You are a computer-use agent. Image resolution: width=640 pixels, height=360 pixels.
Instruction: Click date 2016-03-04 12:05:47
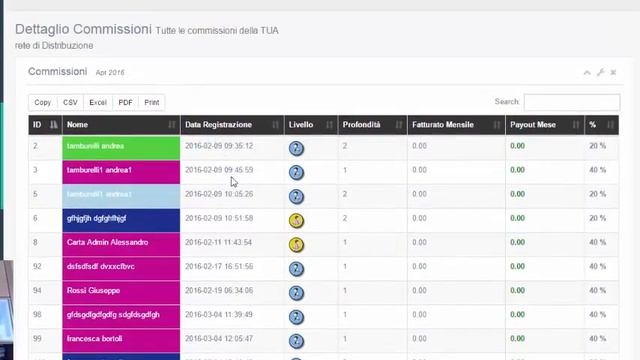click(x=219, y=338)
